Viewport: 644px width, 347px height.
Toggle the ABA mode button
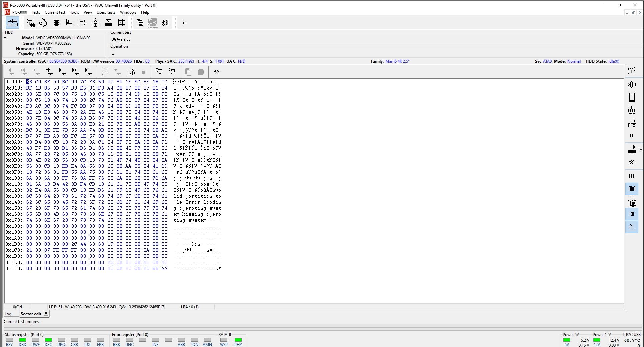coord(632,189)
